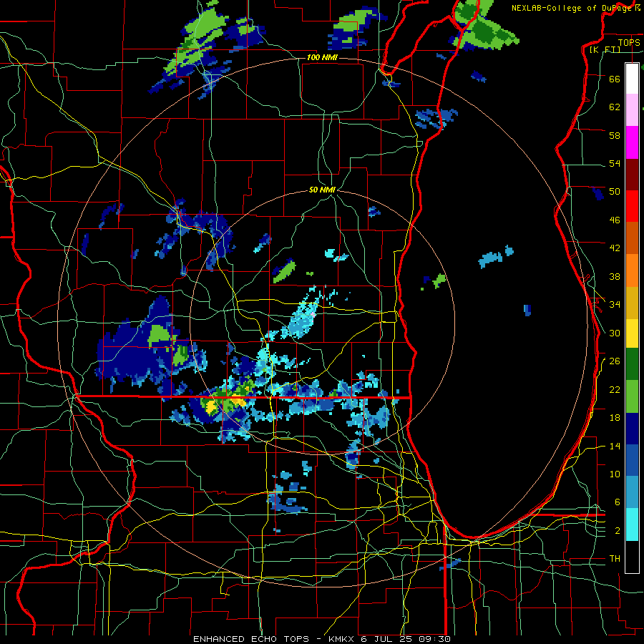Click the '18' legend value
This screenshot has height=644, width=644.
pyautogui.click(x=615, y=418)
